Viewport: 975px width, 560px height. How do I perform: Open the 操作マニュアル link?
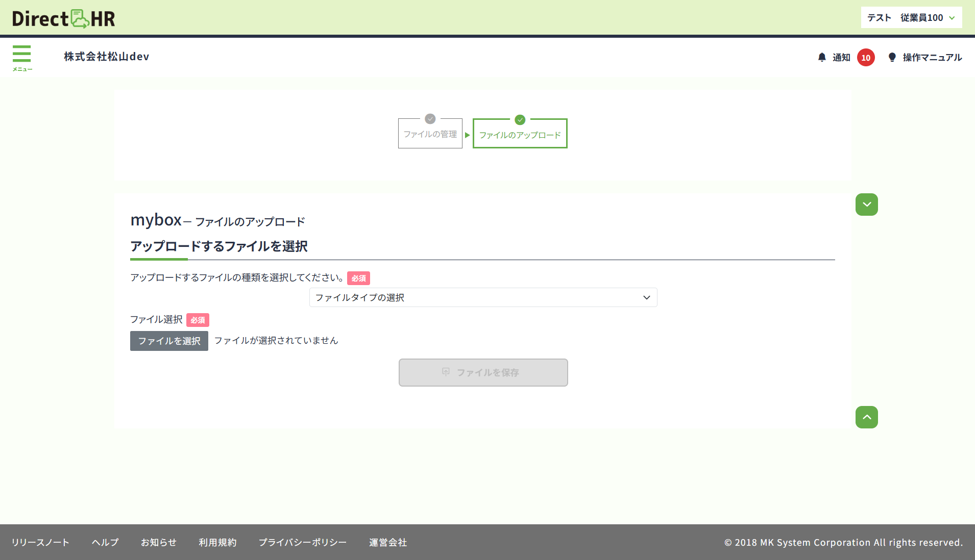932,58
